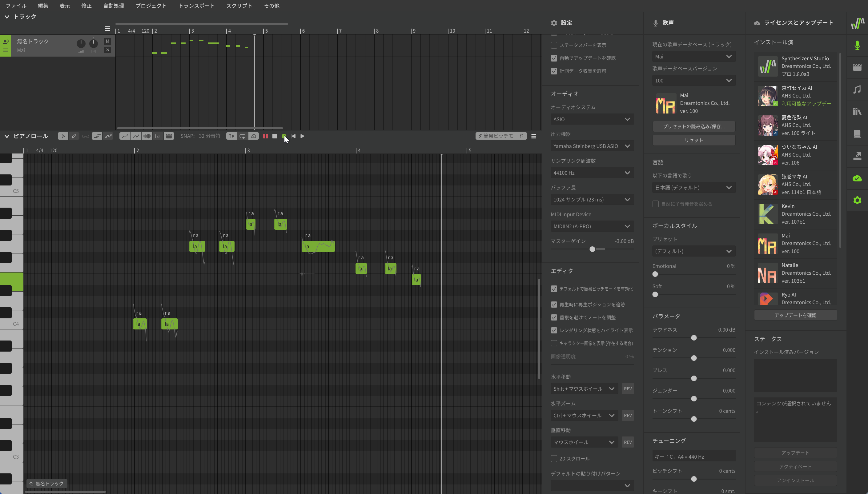This screenshot has width=868, height=494.
Task: Stop playback with the square button
Action: pyautogui.click(x=275, y=136)
